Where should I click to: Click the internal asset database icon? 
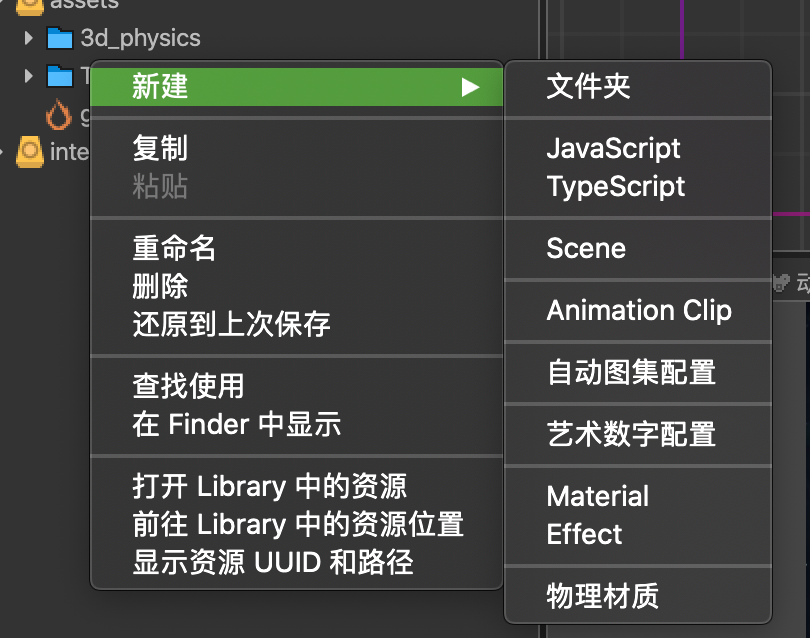tap(30, 153)
